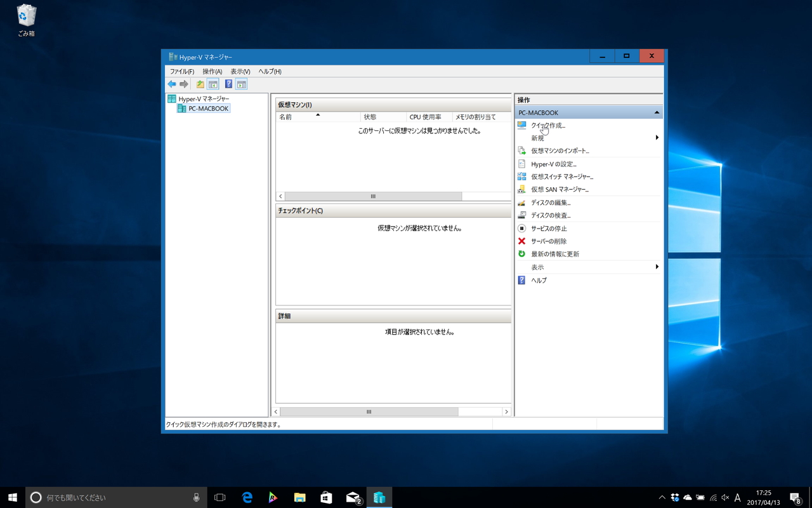Click the メモリの割り当て column header
Screen dimensions: 812x508
point(481,117)
